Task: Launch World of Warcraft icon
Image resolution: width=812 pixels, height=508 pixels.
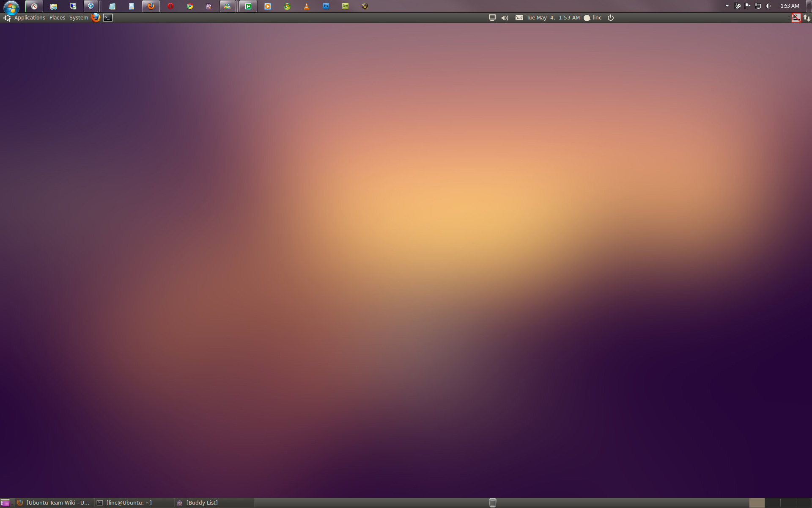Action: click(365, 6)
